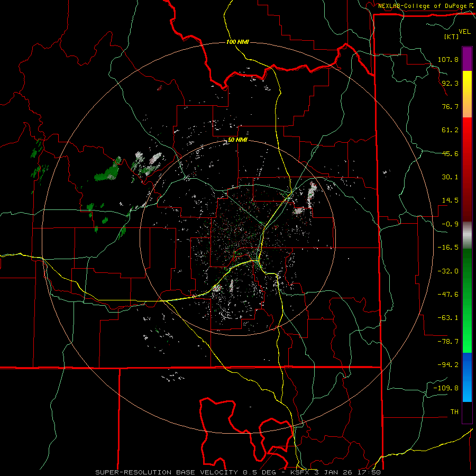The height and width of the screenshot is (476, 476).
Task: Click the -16.5 legend value
Action: tap(448, 248)
